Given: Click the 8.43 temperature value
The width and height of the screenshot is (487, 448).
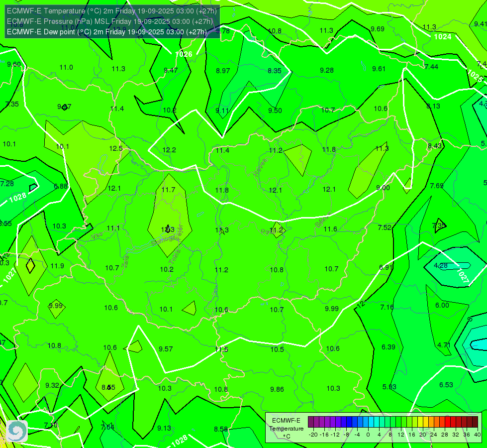Looking at the screenshot, I should [434, 146].
